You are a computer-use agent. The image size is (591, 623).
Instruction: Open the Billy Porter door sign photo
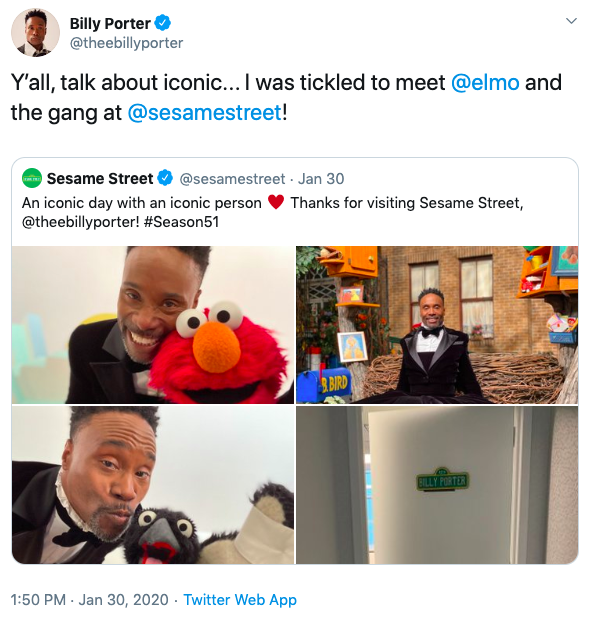pos(437,485)
